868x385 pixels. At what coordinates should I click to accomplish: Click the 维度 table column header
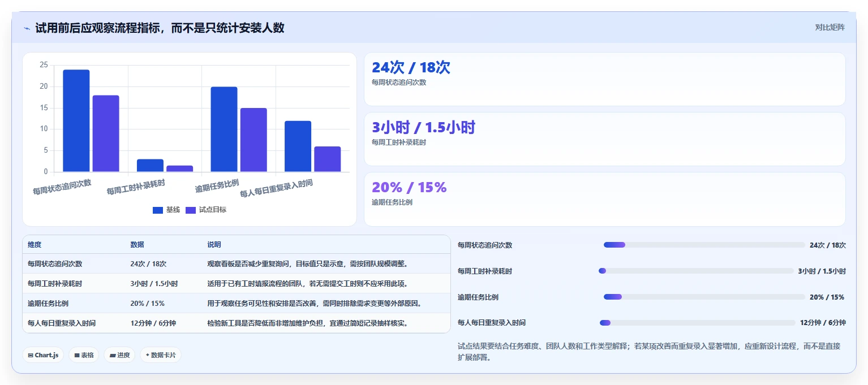(35, 245)
